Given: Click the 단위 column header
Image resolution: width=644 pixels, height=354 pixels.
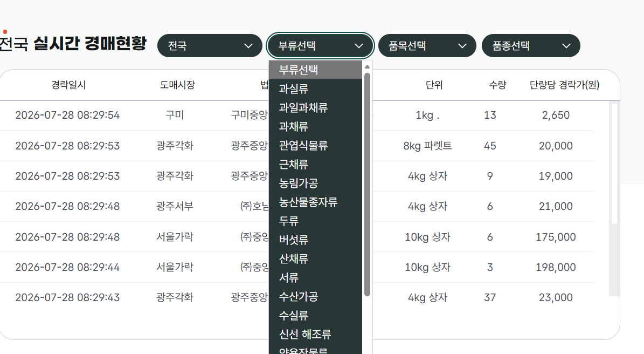Looking at the screenshot, I should (434, 85).
